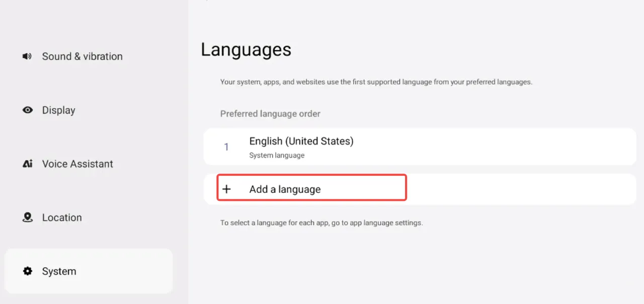This screenshot has width=644, height=304.
Task: Select the System label in the sidebar
Action: [x=59, y=271]
